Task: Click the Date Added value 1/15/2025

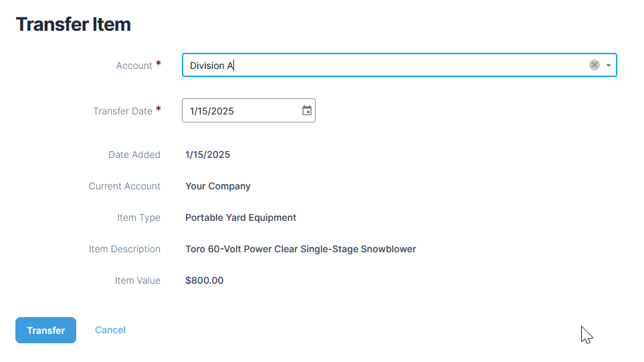Action: pos(207,155)
